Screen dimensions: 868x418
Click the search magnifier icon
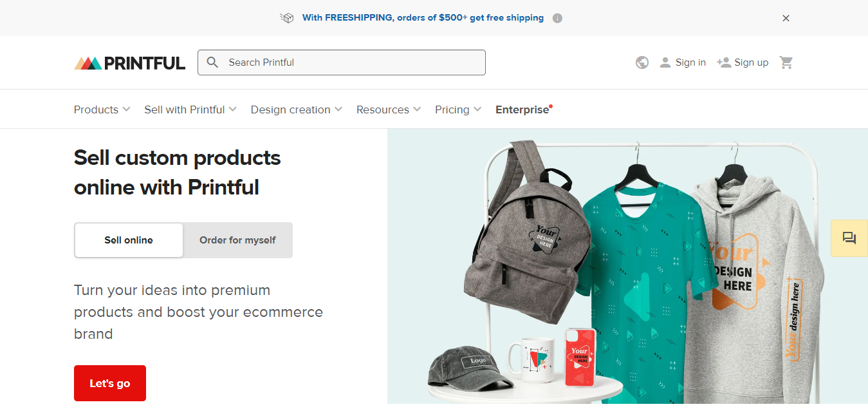212,62
